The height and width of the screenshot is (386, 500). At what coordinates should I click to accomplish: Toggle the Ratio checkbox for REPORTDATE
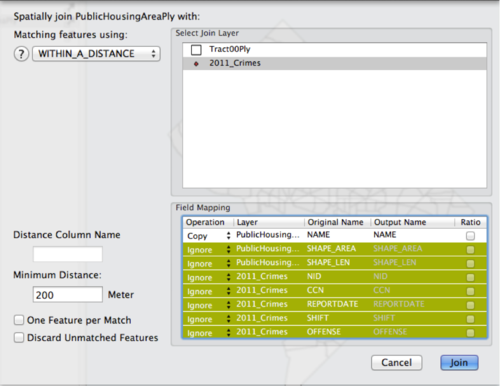(x=470, y=305)
